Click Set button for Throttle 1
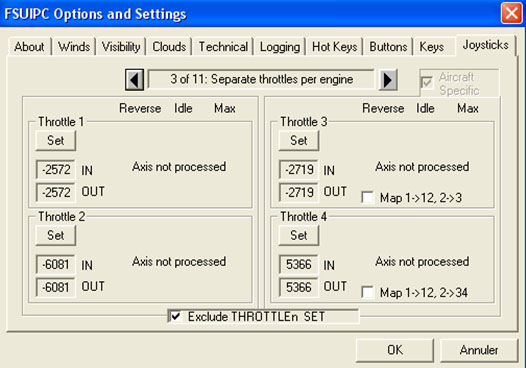Viewport: 526px width, 368px height. coord(56,140)
